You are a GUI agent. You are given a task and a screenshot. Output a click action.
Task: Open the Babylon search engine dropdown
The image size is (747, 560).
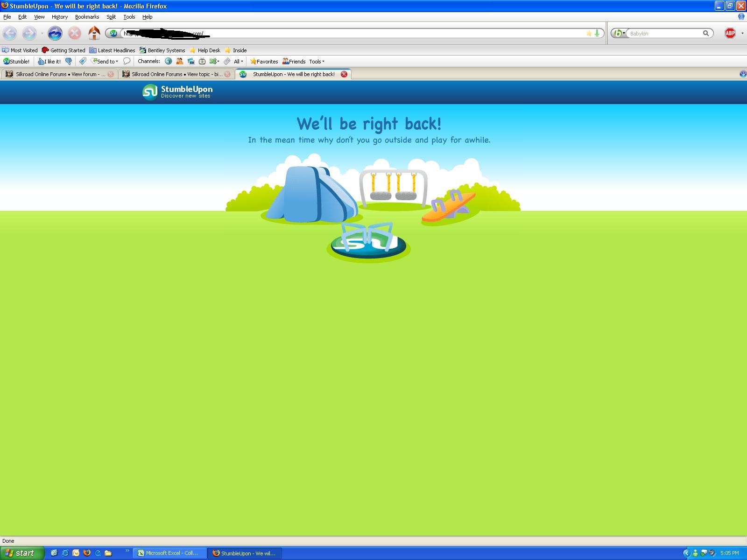click(x=619, y=33)
